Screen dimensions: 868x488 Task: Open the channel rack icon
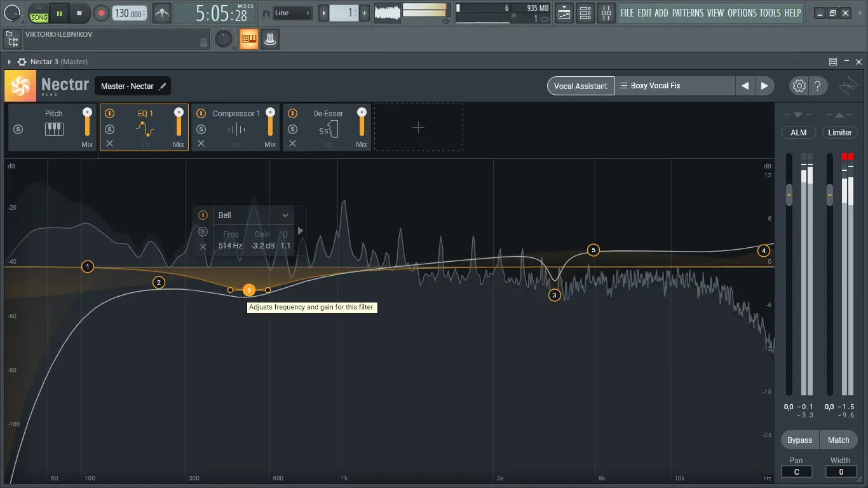point(585,13)
